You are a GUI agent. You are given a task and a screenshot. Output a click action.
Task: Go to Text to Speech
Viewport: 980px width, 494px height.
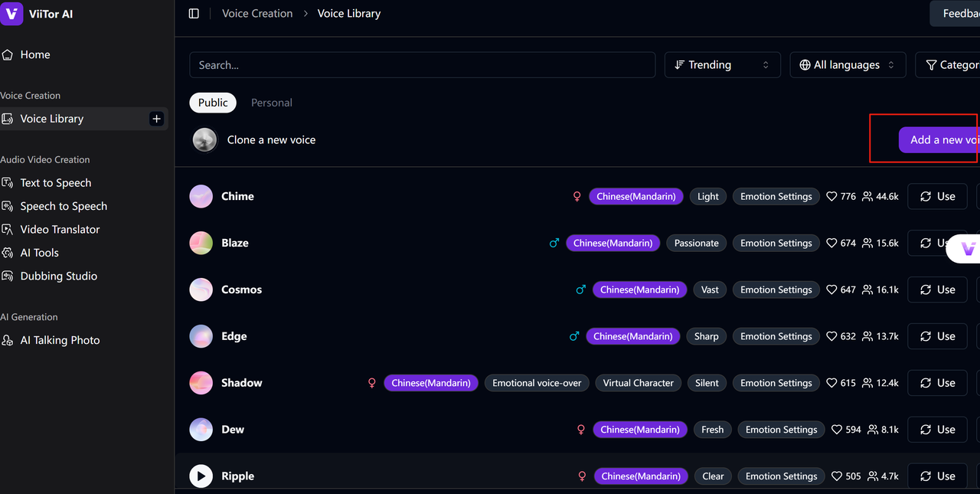click(55, 182)
